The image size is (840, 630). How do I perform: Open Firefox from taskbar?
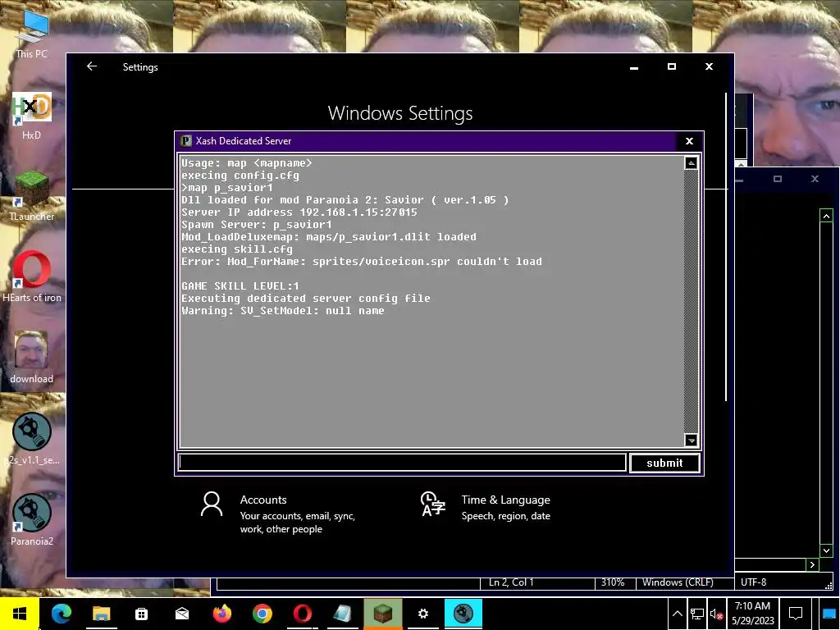point(221,614)
